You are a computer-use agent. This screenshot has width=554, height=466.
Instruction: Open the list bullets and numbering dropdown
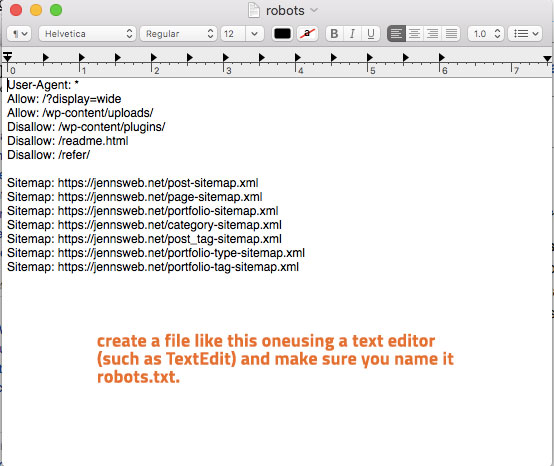click(525, 34)
